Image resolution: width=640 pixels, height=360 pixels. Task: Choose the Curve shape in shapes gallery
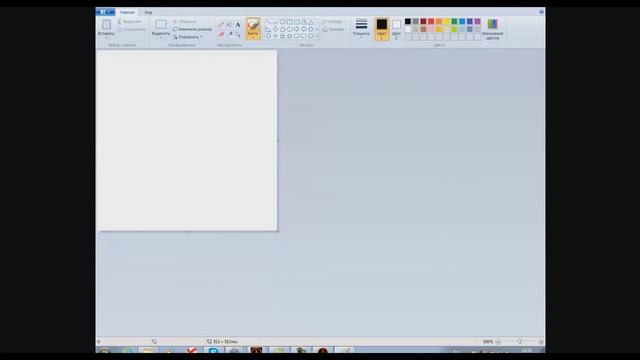(x=276, y=22)
